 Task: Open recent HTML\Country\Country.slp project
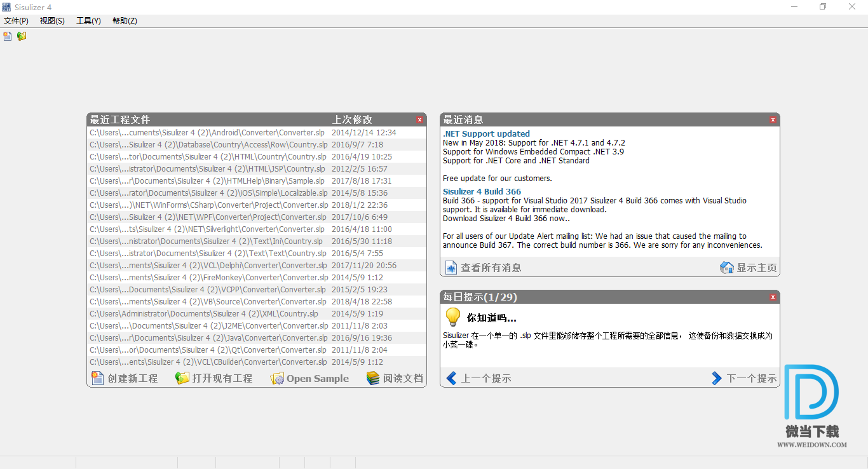pos(257,157)
